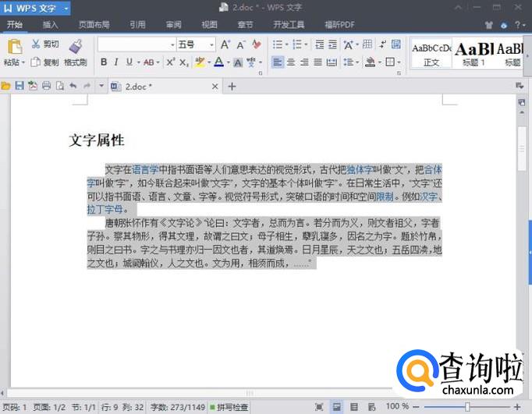Decrease paragraph indent icon
The image size is (532, 414).
pos(319,44)
